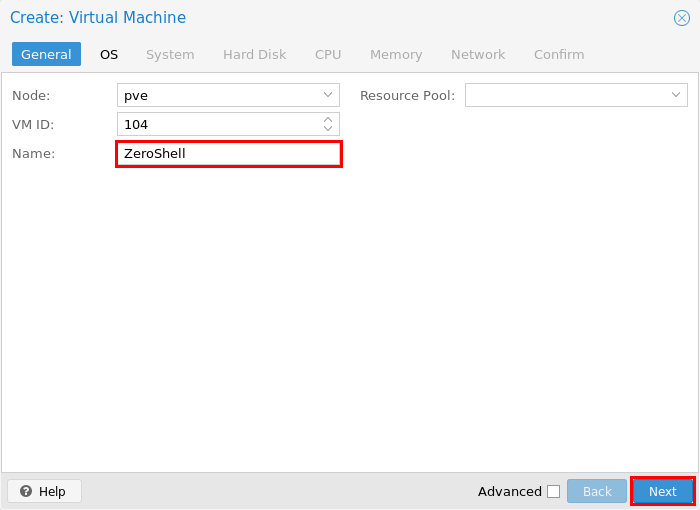Expand the Node dropdown arrow

328,95
